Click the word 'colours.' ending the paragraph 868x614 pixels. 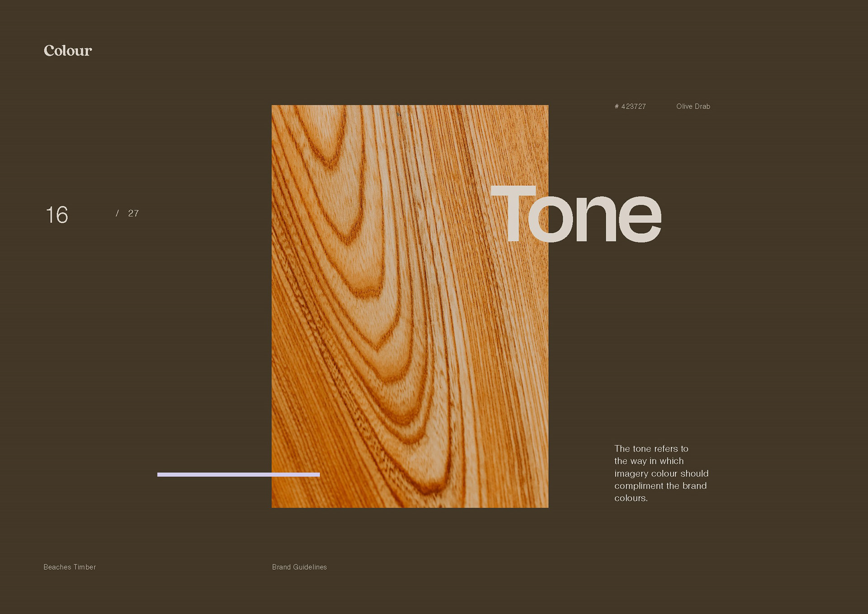[631, 498]
